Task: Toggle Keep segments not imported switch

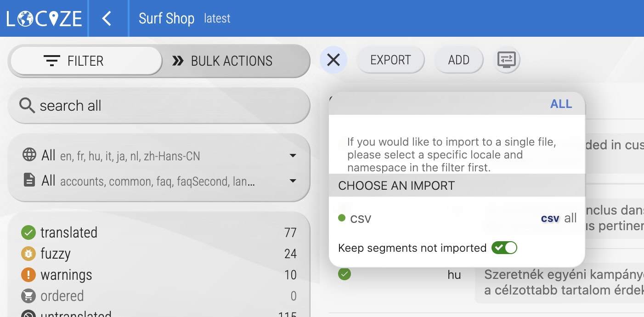Action: (504, 248)
